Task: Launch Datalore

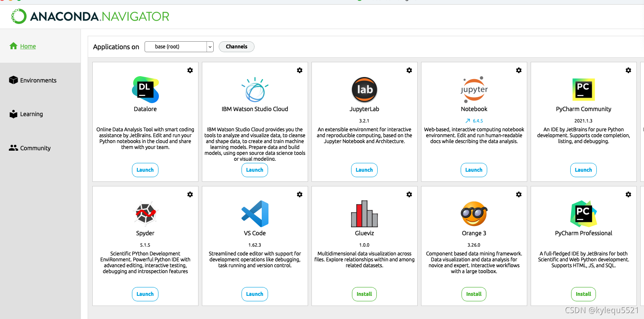Action: tap(145, 170)
